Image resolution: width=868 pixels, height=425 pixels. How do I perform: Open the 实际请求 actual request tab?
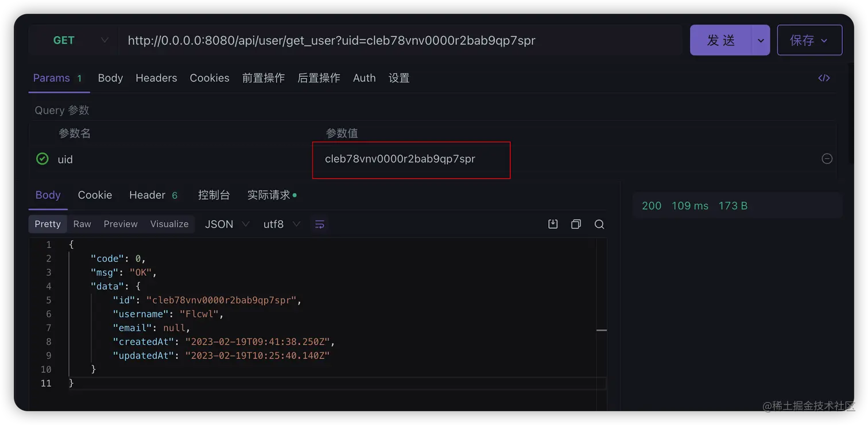(x=272, y=195)
